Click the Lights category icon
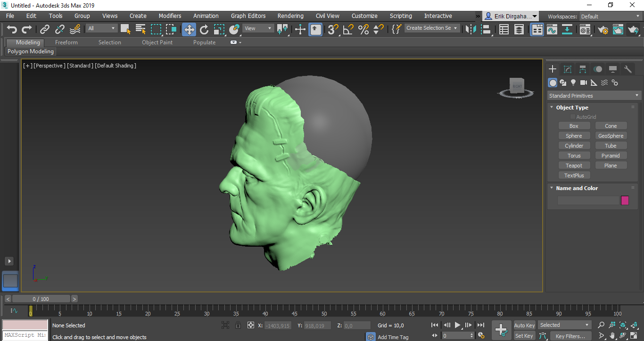 click(x=573, y=83)
